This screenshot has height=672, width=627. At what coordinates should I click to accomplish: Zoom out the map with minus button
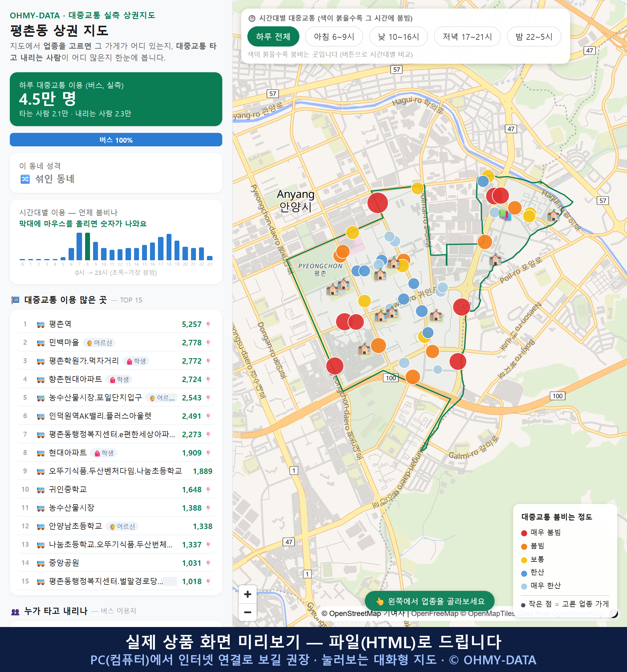(247, 612)
